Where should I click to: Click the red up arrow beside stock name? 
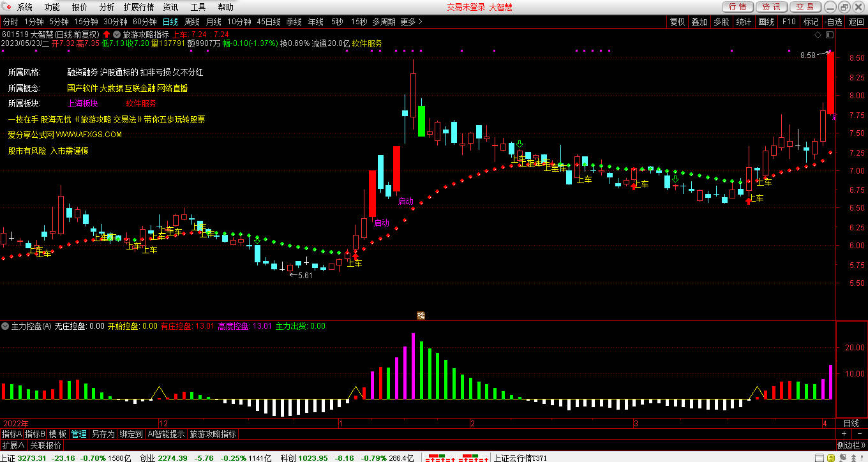tap(107, 34)
